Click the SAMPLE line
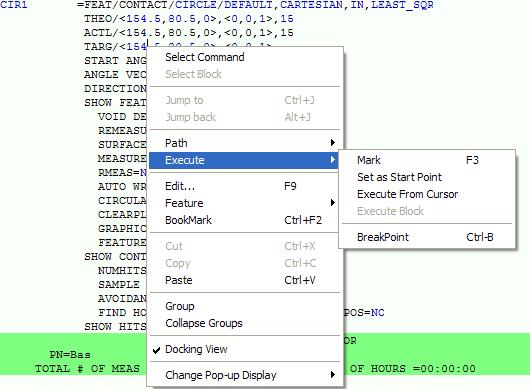 point(119,285)
